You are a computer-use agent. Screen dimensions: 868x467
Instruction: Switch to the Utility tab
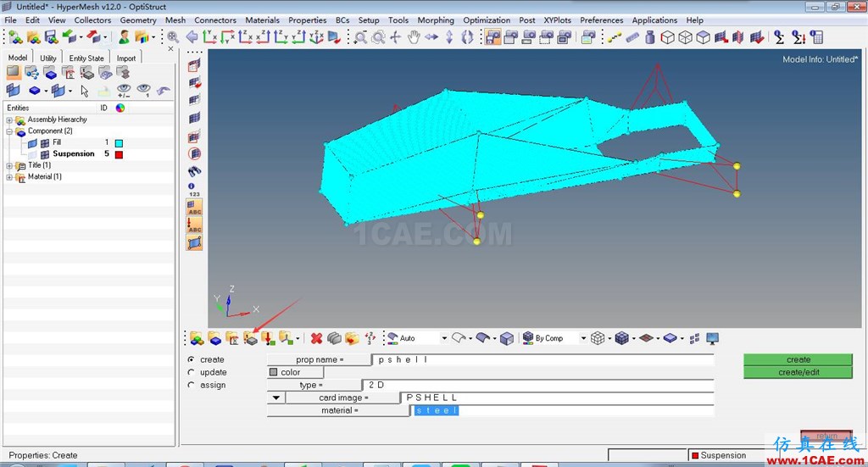48,58
